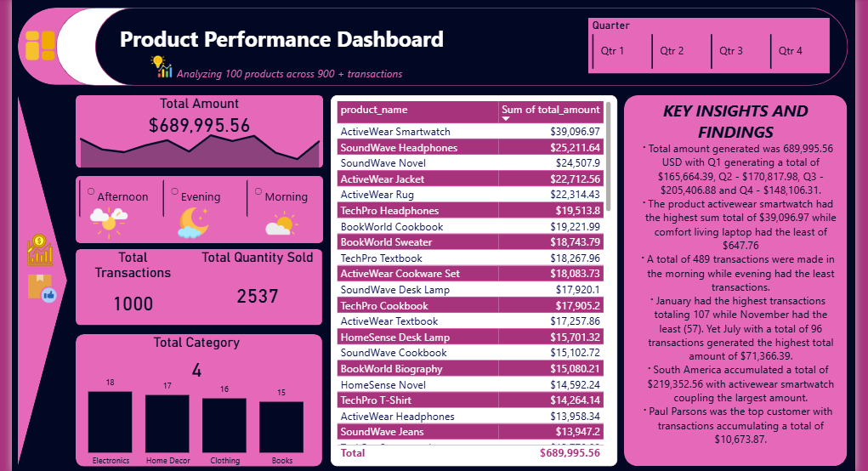The image size is (868, 471).
Task: Select the TechPro T-Shirt row
Action: [470, 400]
